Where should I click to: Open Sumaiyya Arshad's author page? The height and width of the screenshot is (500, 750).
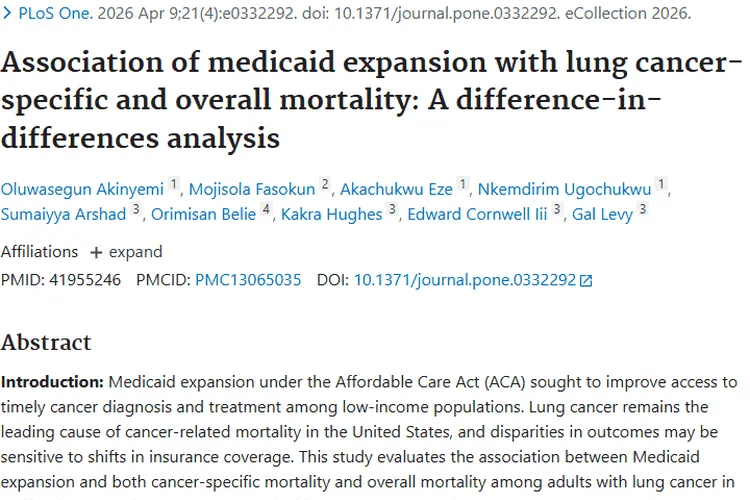(63, 214)
